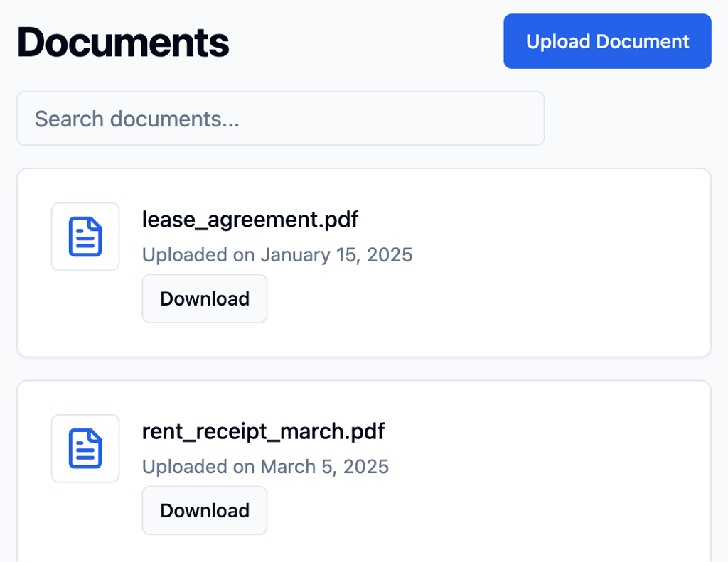The height and width of the screenshot is (562, 728).
Task: Download rent_receipt_march.pdf
Action: click(205, 510)
